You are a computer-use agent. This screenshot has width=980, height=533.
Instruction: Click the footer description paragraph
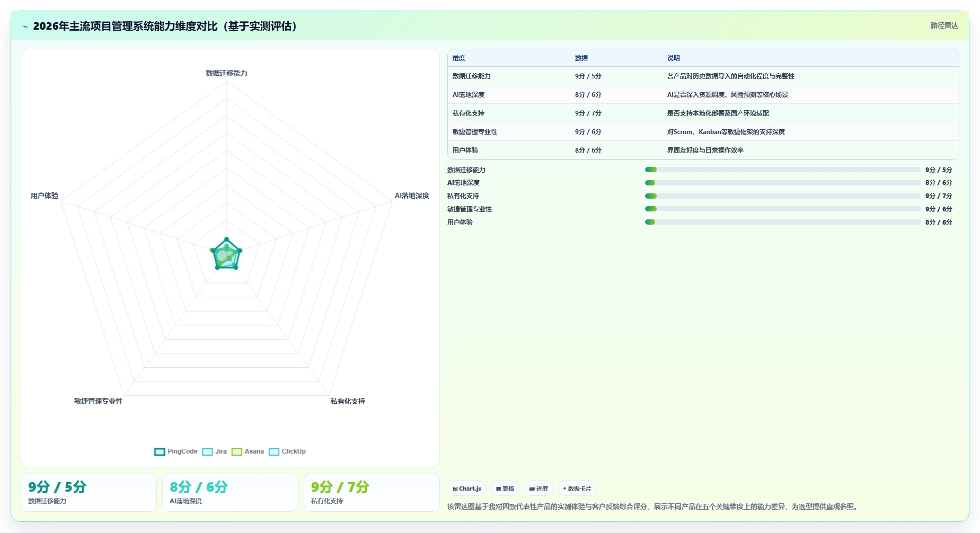[x=652, y=507]
